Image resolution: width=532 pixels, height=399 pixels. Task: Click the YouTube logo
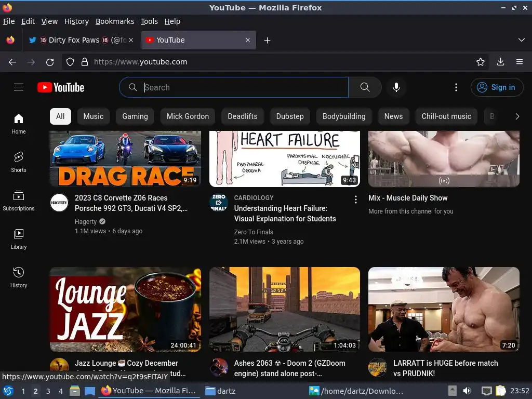tap(61, 87)
